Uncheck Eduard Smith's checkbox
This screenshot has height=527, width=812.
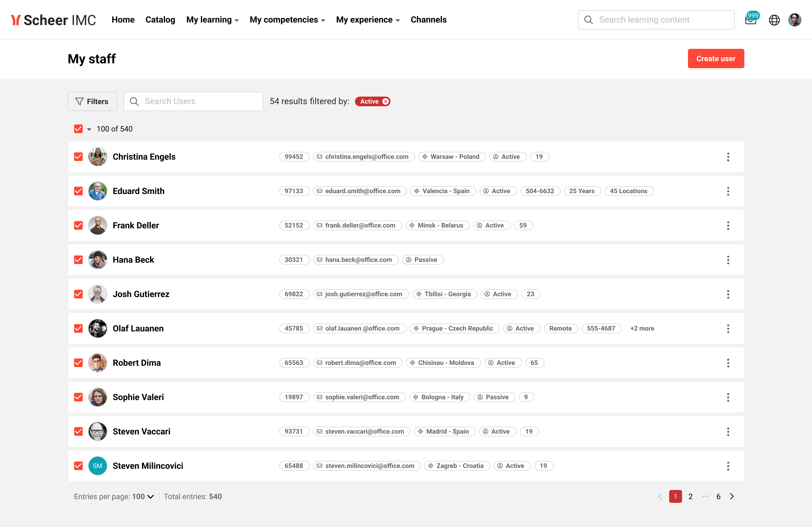coord(78,191)
